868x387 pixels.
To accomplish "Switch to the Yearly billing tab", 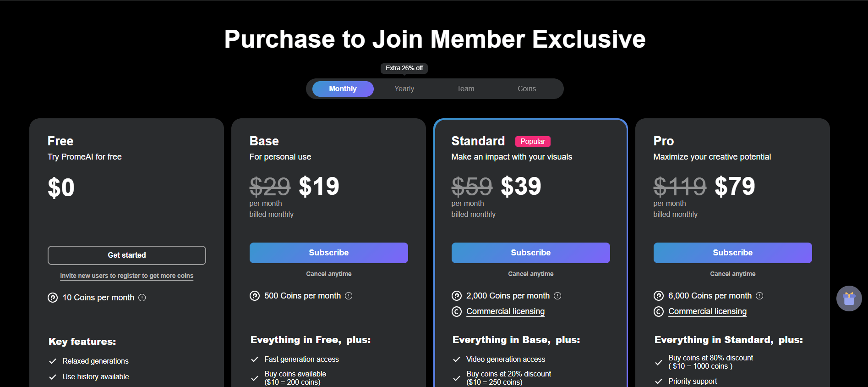I will (x=404, y=88).
